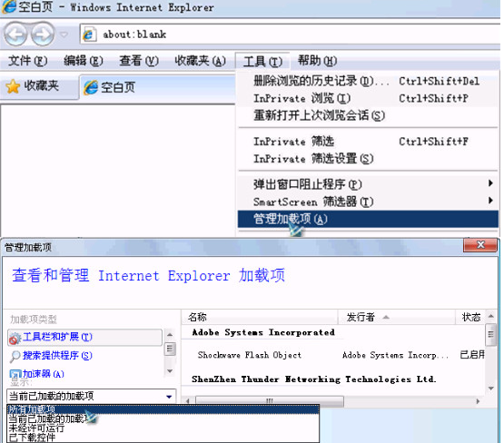
Task: Choose 管理加载项(A) menu entry
Action: pyautogui.click(x=368, y=219)
